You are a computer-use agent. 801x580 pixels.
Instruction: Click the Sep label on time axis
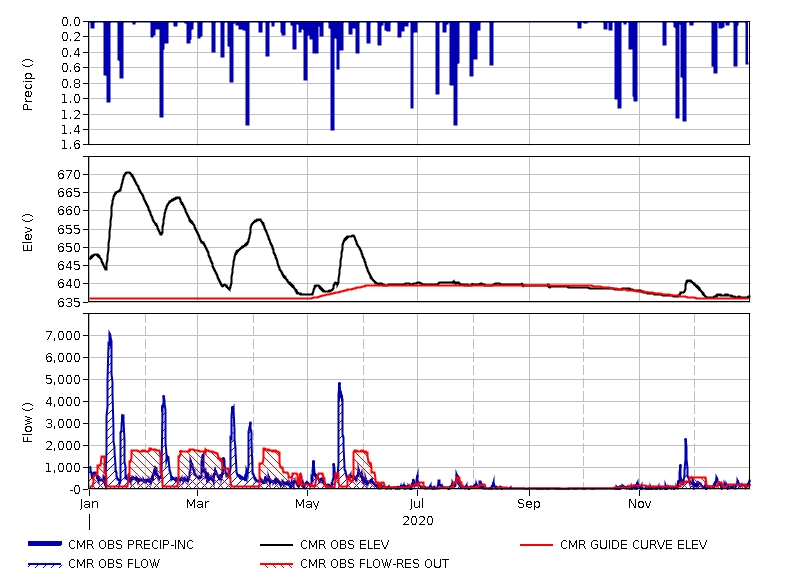click(529, 504)
